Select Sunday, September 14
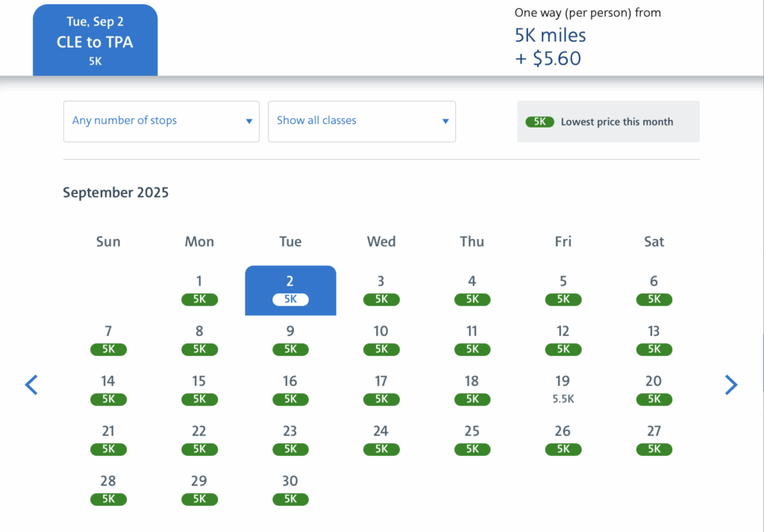 click(108, 389)
